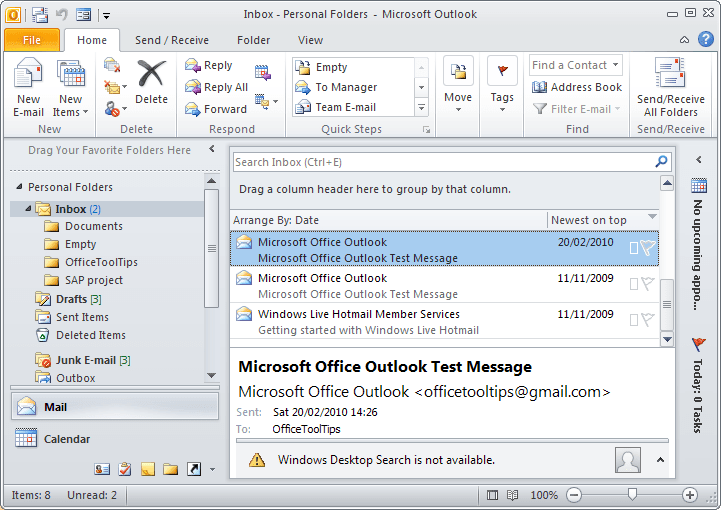Collapse the navigation pane
The image size is (721, 510).
212,149
